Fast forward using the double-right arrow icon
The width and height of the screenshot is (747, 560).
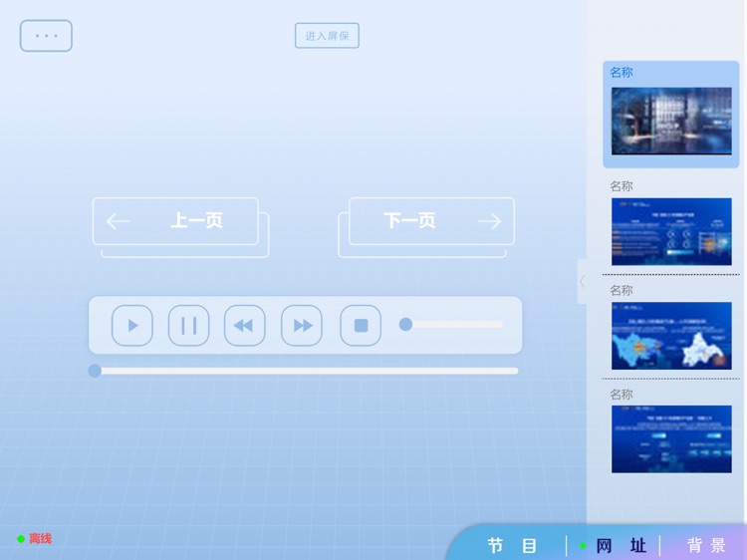[302, 326]
